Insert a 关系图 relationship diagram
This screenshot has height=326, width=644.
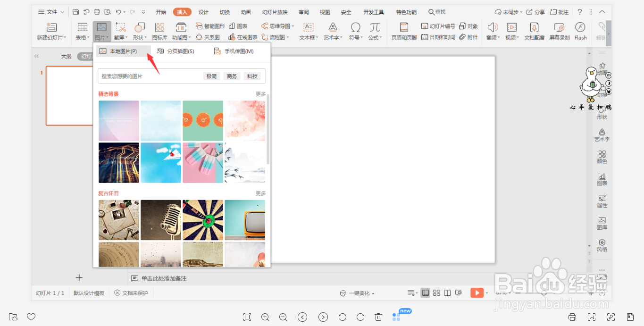pos(208,37)
